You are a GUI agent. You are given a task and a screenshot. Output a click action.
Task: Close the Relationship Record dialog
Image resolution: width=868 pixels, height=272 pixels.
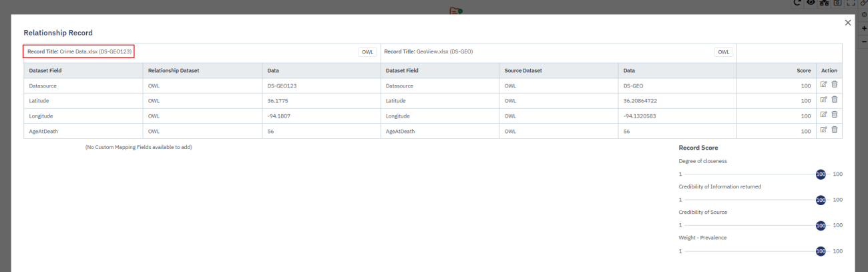pyautogui.click(x=848, y=23)
